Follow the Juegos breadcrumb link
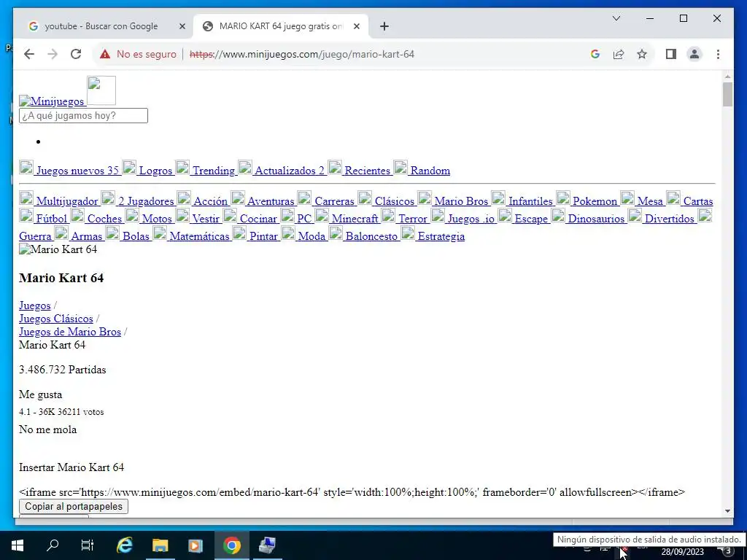The height and width of the screenshot is (560, 747). click(35, 306)
